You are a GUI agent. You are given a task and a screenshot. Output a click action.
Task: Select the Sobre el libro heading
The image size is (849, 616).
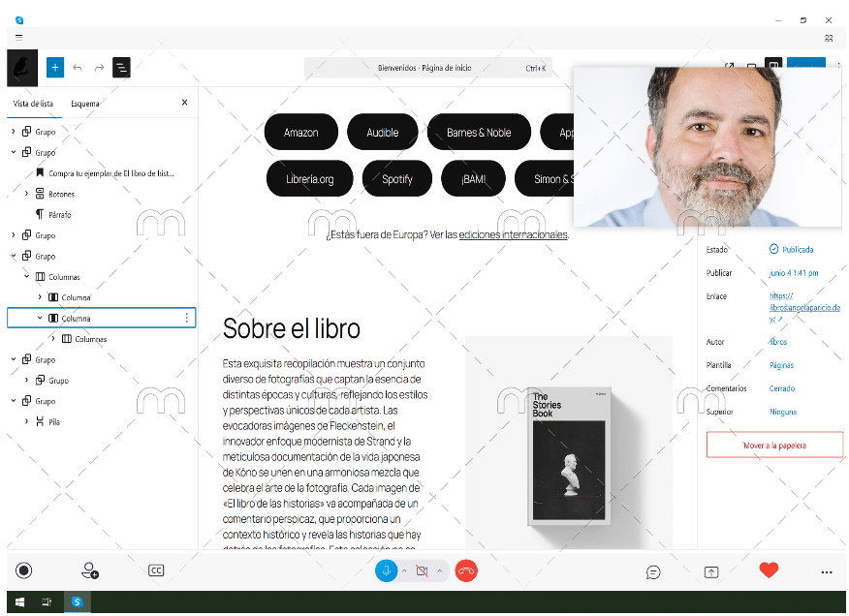[292, 328]
